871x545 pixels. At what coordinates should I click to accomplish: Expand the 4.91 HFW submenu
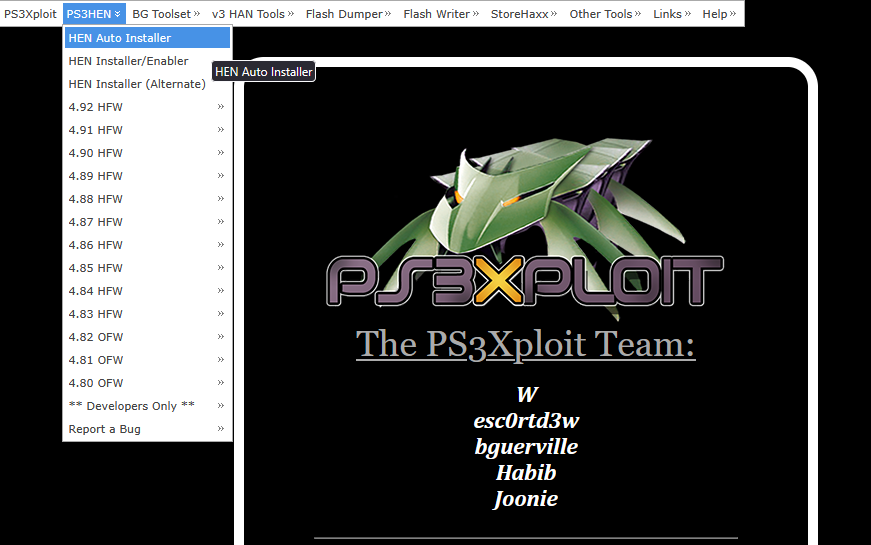(x=147, y=130)
